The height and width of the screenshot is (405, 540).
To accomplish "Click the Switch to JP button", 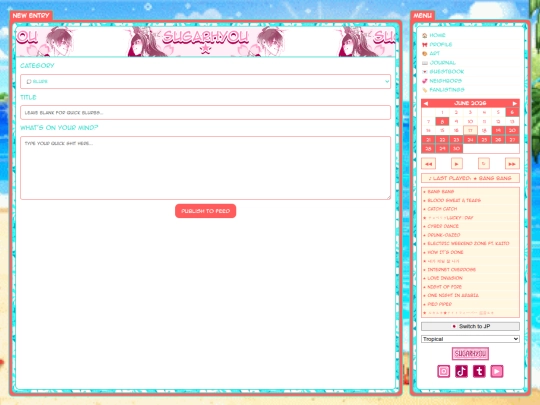I will 470,326.
